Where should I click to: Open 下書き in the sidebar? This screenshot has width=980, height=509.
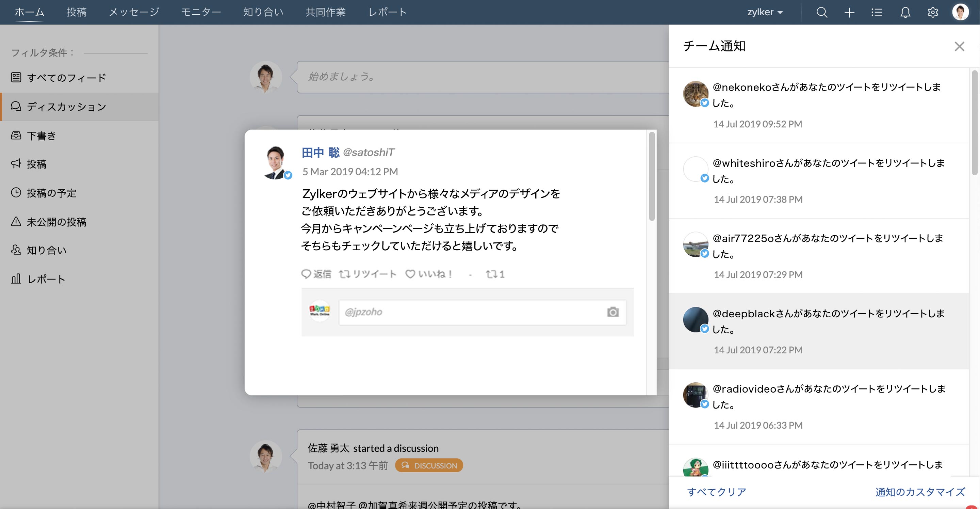point(79,136)
